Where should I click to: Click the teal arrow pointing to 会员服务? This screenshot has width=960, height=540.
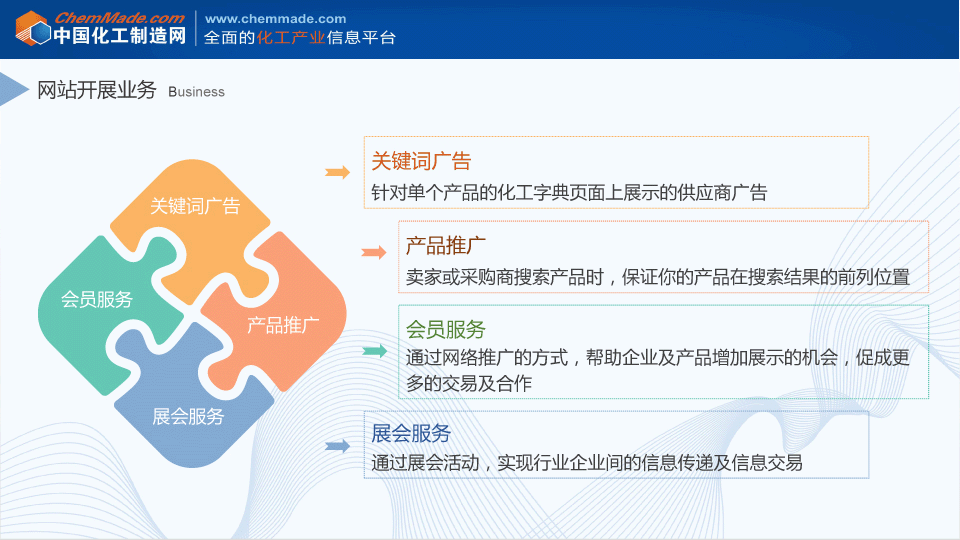[x=374, y=351]
